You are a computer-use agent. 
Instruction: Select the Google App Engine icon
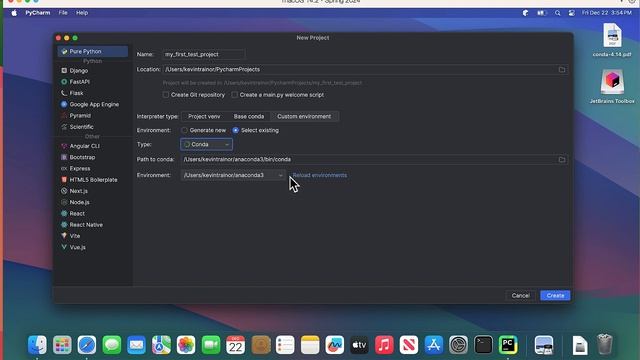[64, 104]
